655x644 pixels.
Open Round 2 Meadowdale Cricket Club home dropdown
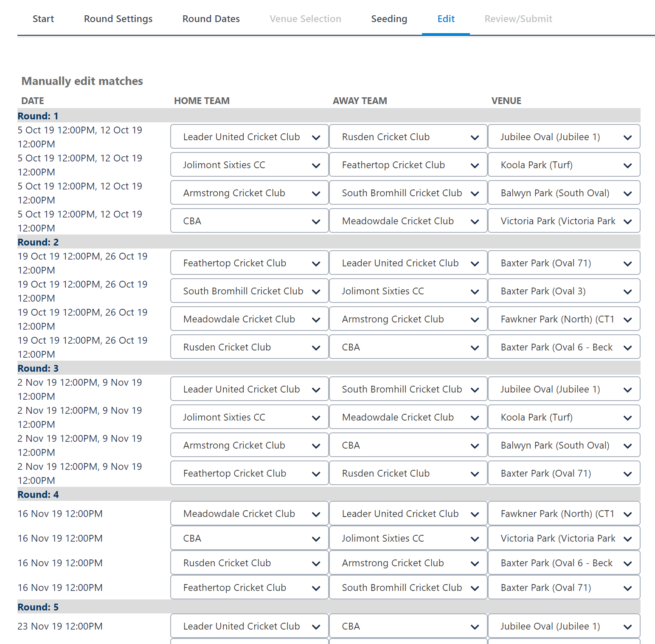[250, 319]
